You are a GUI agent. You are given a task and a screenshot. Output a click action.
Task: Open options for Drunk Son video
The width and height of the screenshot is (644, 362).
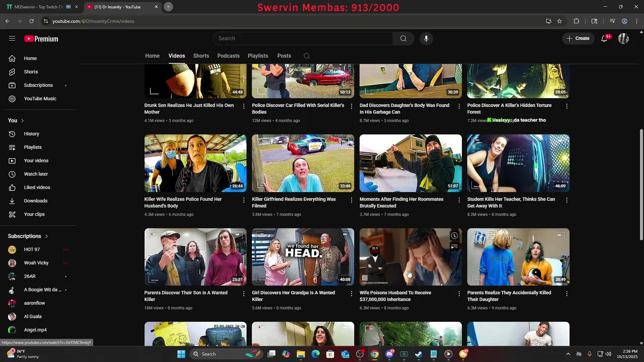point(244,107)
